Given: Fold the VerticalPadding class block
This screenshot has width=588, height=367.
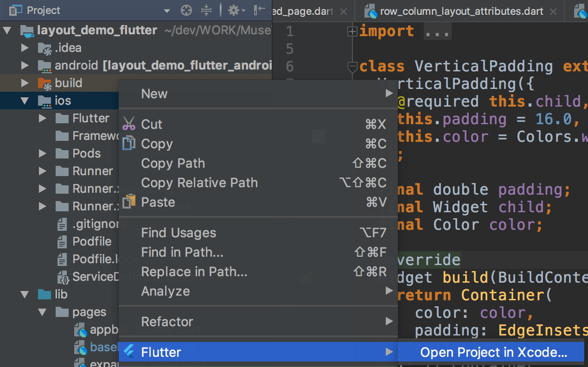Looking at the screenshot, I should 352,67.
